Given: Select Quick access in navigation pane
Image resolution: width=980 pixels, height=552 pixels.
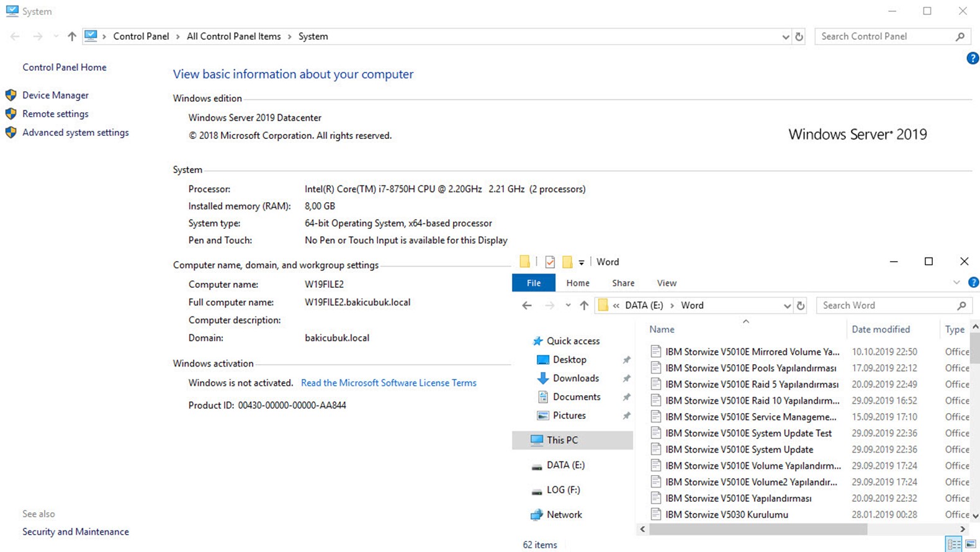Looking at the screenshot, I should 573,341.
